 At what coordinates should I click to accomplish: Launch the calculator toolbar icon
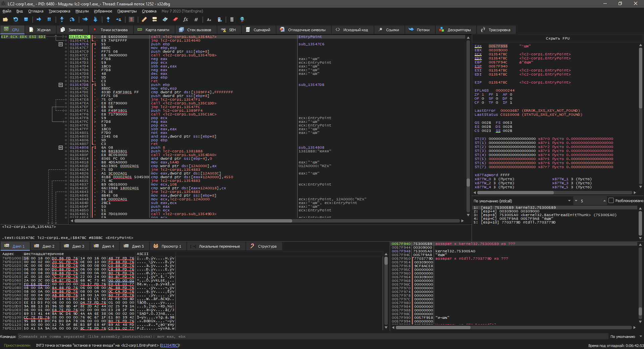(x=232, y=19)
